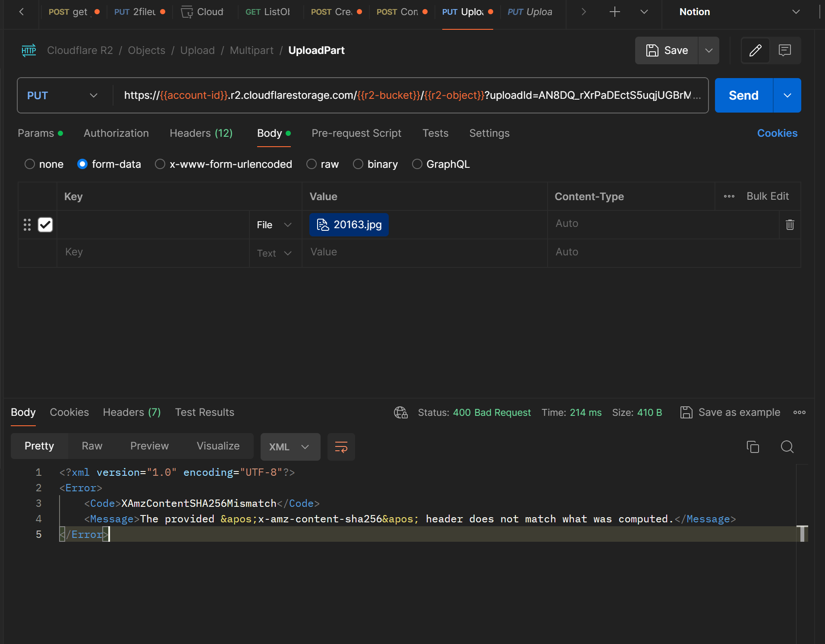
Task: Toggle line wrap in response
Action: pos(341,447)
